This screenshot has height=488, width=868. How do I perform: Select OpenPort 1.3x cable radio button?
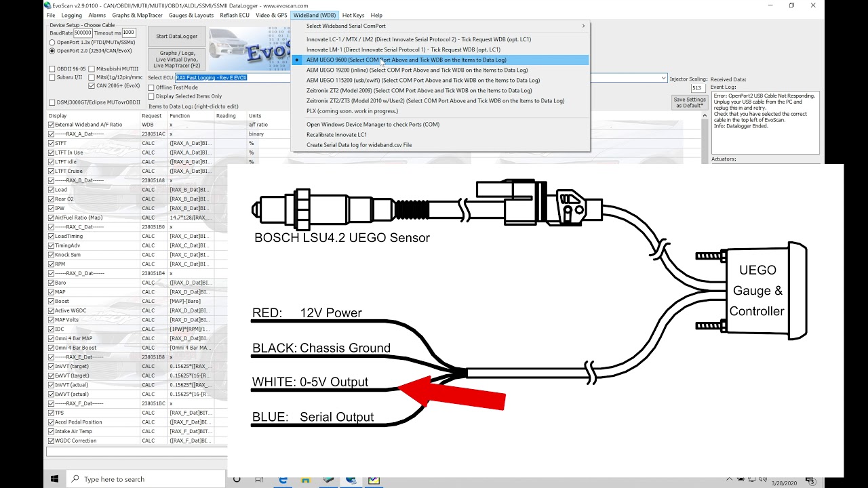52,43
